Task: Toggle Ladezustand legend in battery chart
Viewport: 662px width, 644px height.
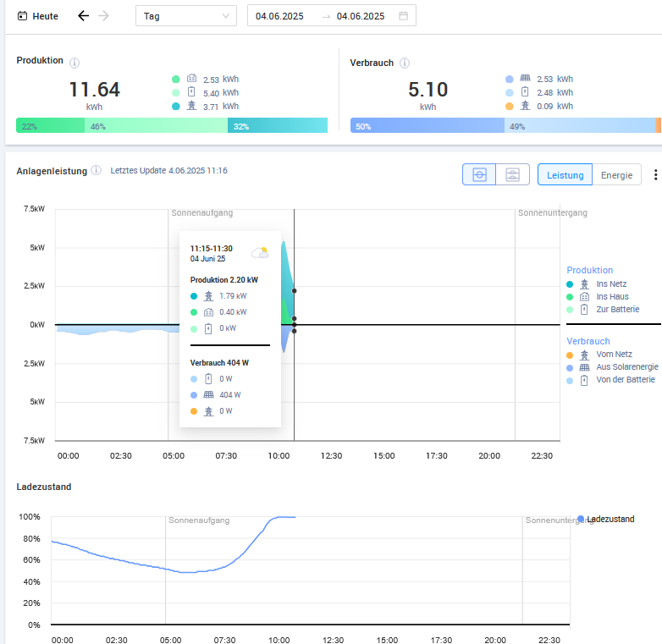Action: pos(610,519)
